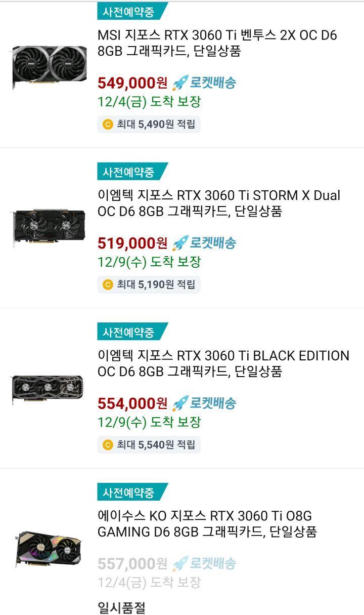Viewport: 364px width, 615px height.
Task: Tap the greyed rocket icon beside 557,000원
Action: (180, 563)
